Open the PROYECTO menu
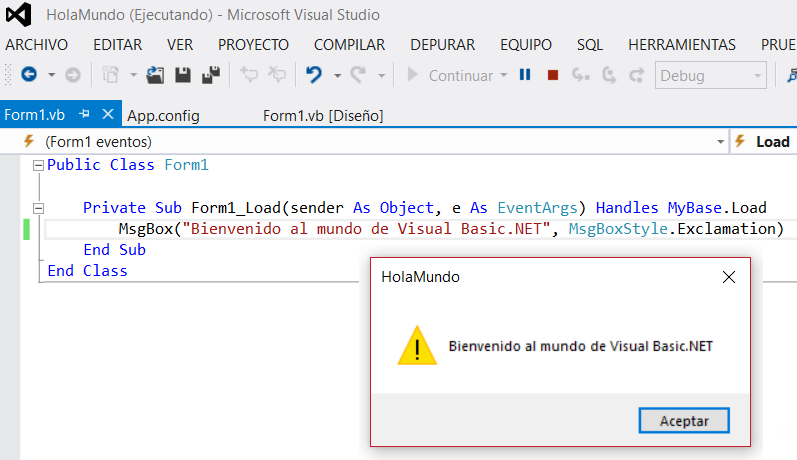The height and width of the screenshot is (460, 797). 253,45
